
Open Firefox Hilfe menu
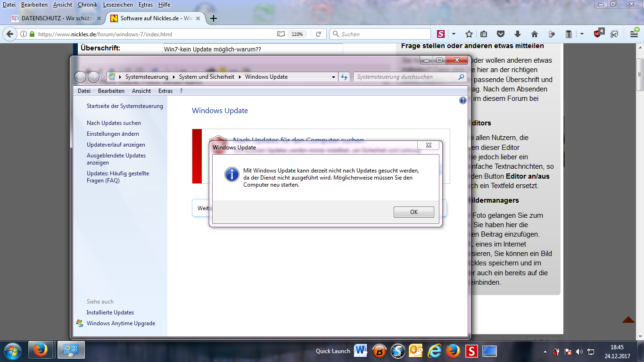click(165, 4)
